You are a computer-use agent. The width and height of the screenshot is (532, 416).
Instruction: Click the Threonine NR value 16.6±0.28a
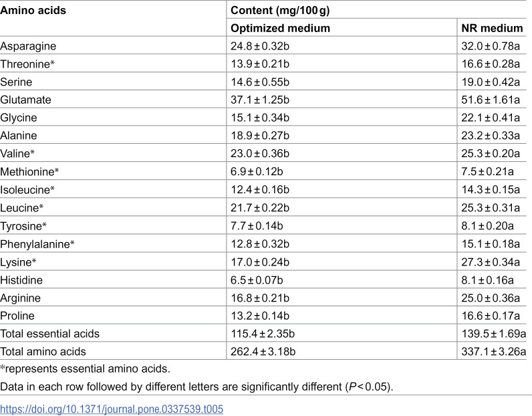[491, 64]
